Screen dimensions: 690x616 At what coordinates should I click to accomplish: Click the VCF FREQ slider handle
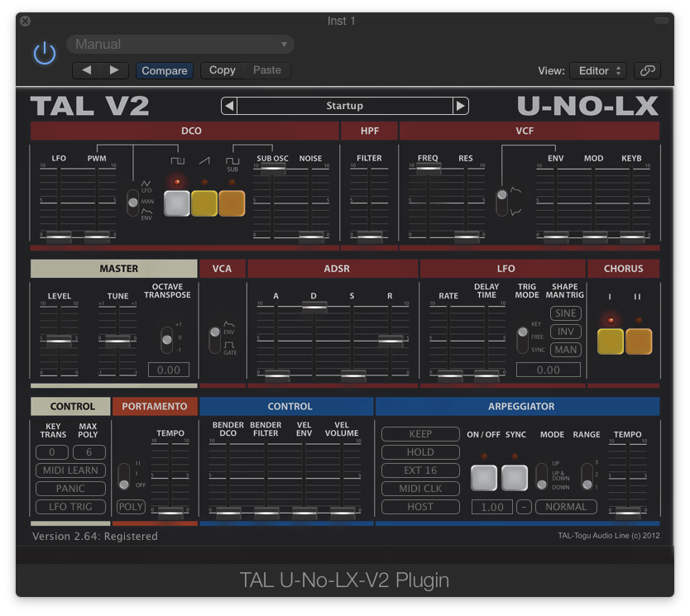pyautogui.click(x=429, y=168)
